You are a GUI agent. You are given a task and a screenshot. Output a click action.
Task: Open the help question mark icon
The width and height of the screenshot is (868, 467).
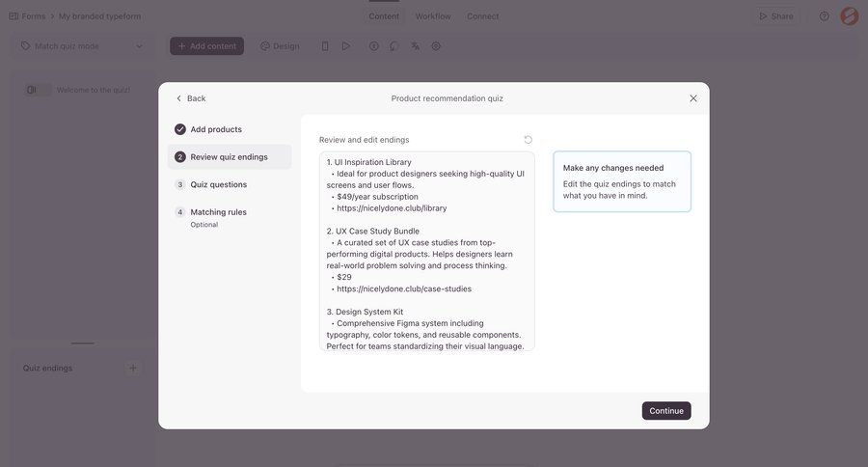coord(825,16)
